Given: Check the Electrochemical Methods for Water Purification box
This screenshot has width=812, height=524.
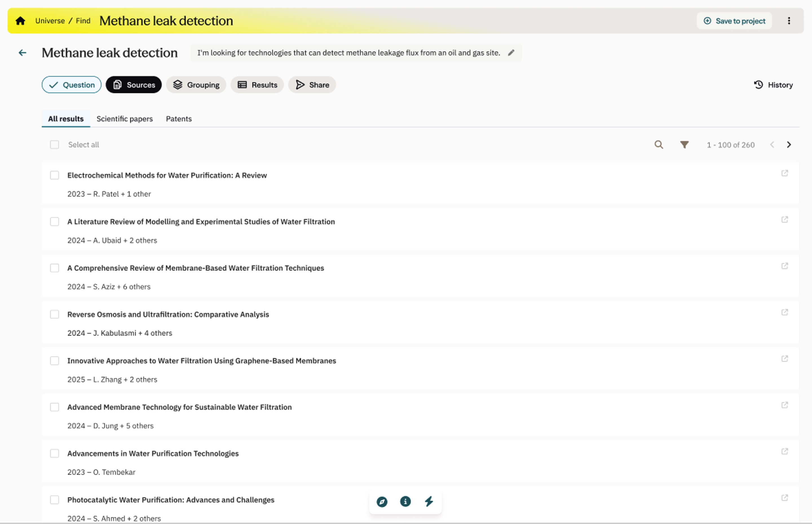Looking at the screenshot, I should tap(54, 175).
